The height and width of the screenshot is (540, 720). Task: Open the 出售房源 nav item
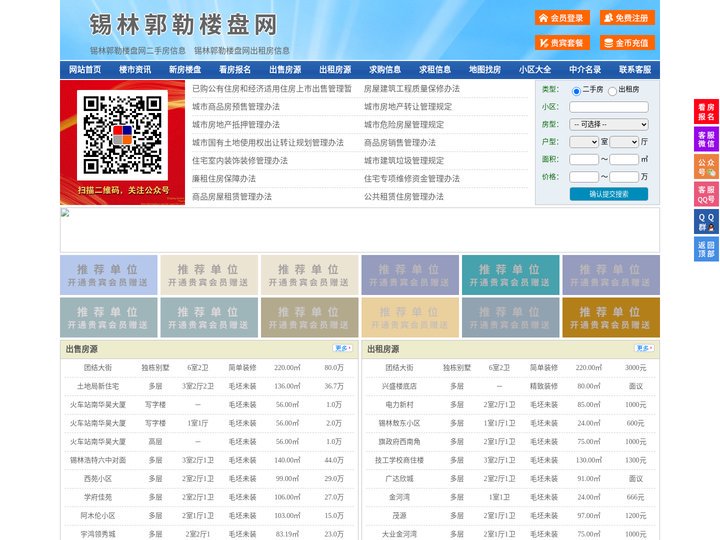[x=285, y=70]
